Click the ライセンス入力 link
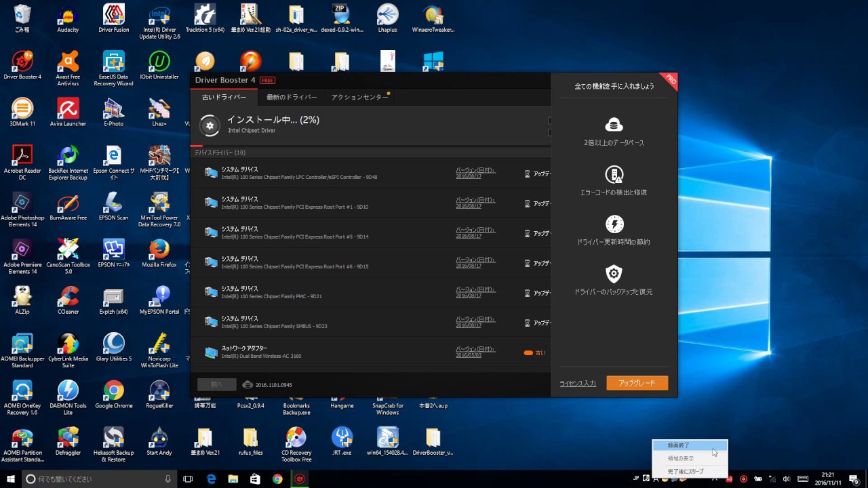This screenshot has height=488, width=868. [x=578, y=384]
